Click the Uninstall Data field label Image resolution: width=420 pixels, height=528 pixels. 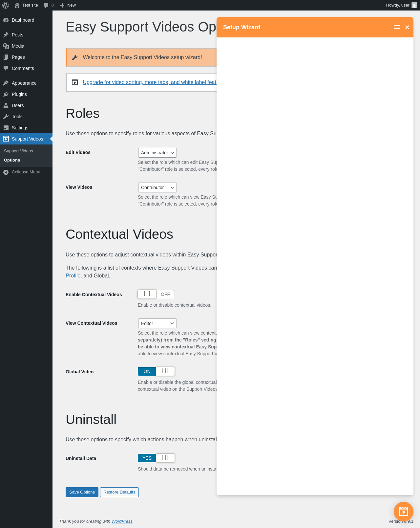(81, 458)
